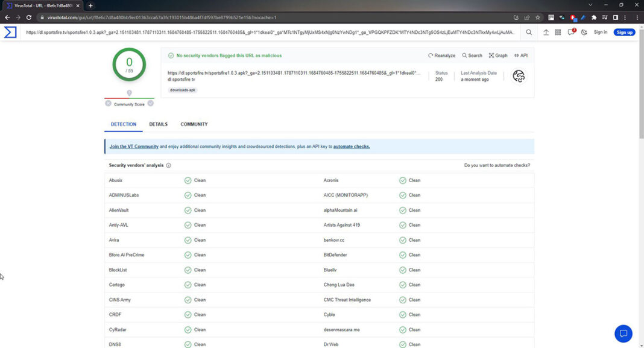Open the apps grid icon
644x348 pixels.
point(558,33)
